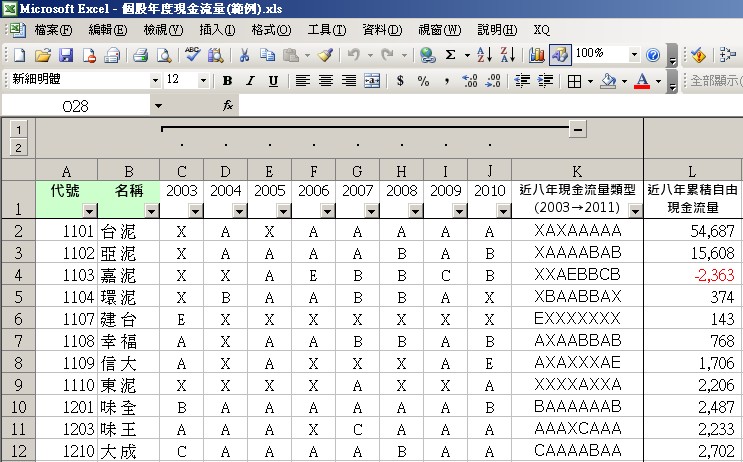Open the 插入(I) menu
Viewport: 743px width, 462px height.
(x=217, y=30)
